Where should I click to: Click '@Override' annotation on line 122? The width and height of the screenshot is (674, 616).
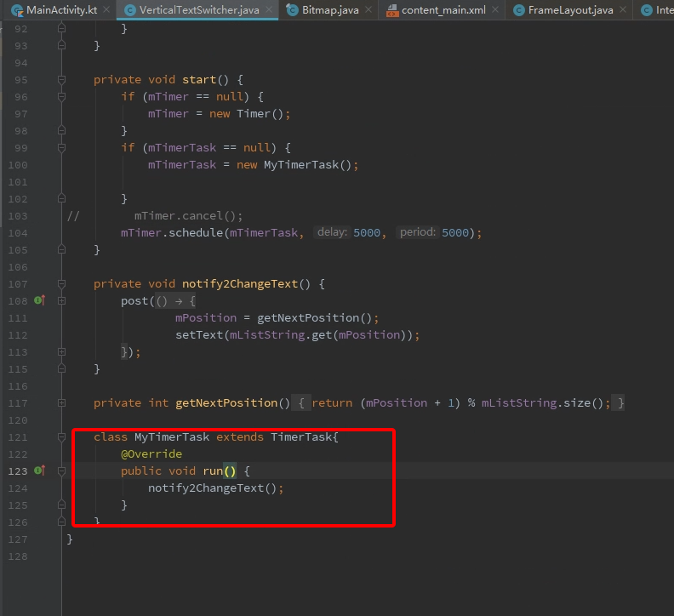click(x=151, y=454)
